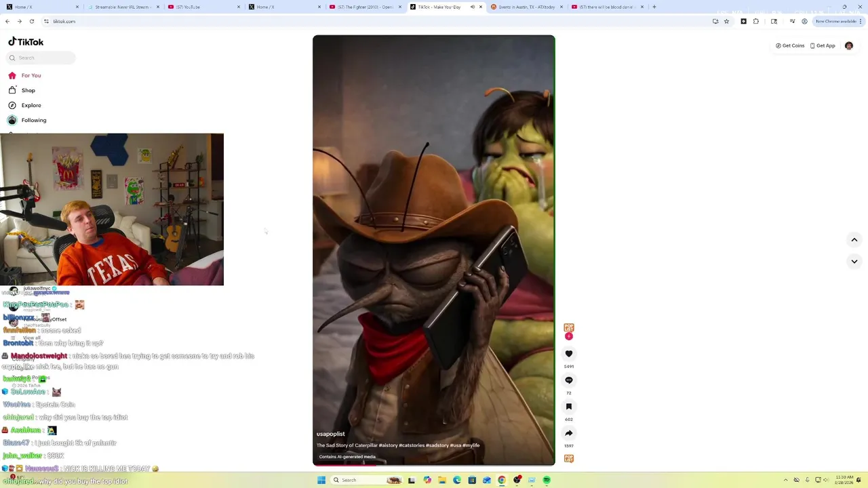Viewport: 868px width, 488px height.
Task: Open the clock showing 11:30 AM
Action: pos(844,480)
